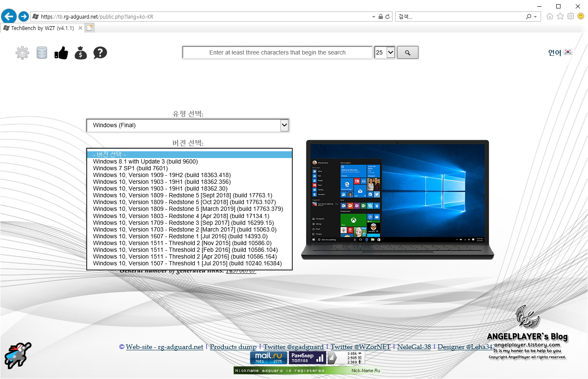Click the Windows 10 laptop image
Viewport: 588px width, 379px height.
(x=397, y=199)
